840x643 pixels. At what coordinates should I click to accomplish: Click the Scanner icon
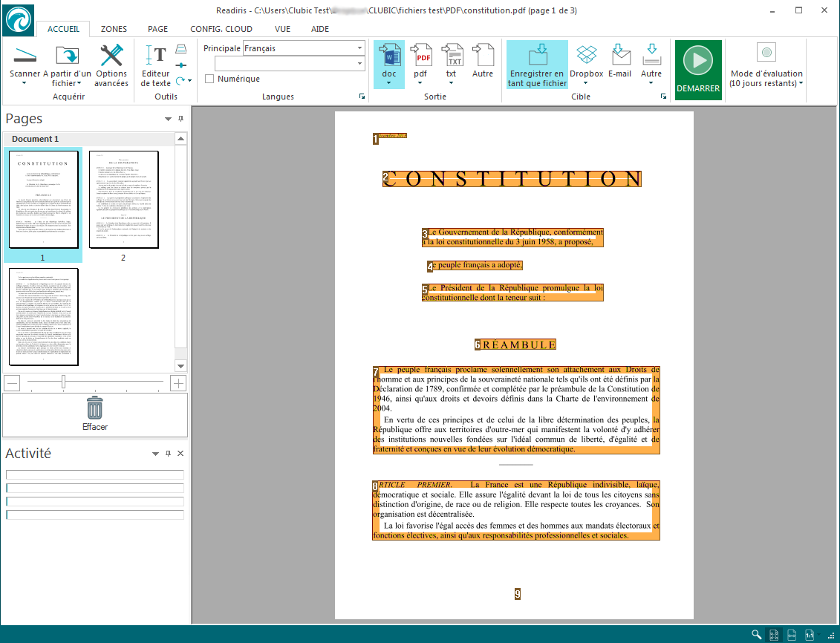[25, 56]
